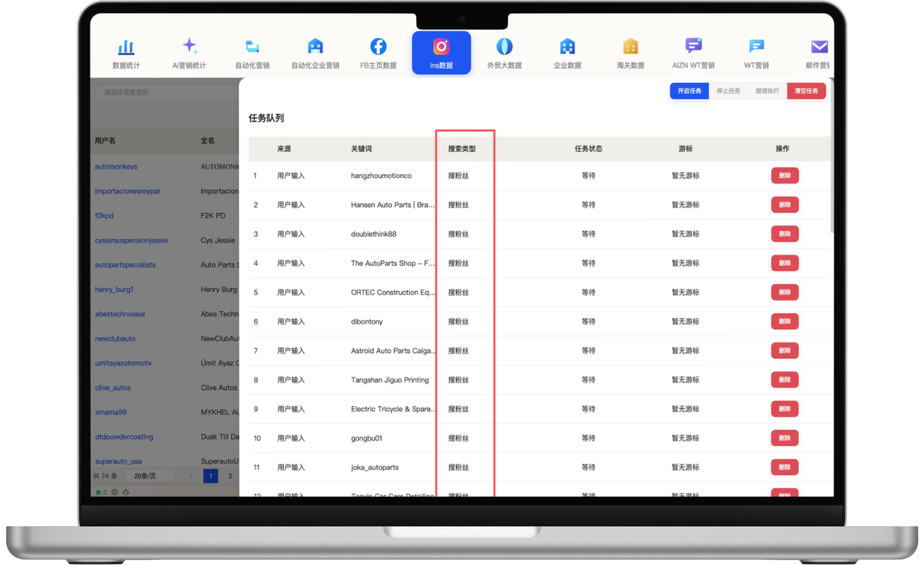Select page 1 in pagination
This screenshot has width=924, height=565.
211,476
